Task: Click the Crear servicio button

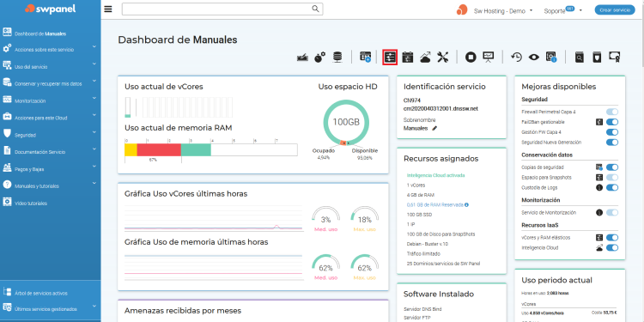Action: [615, 10]
